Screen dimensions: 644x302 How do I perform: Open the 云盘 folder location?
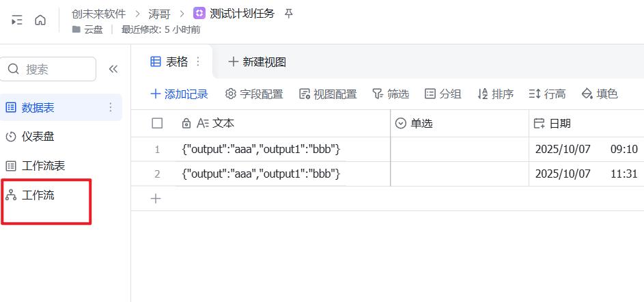click(87, 29)
